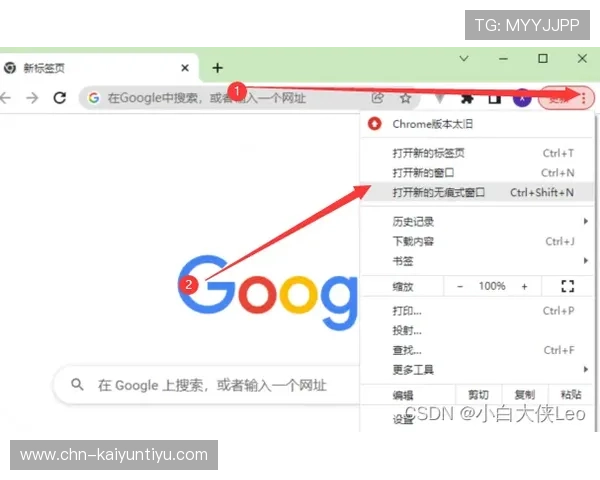Open the extensions puzzle icon

467,99
